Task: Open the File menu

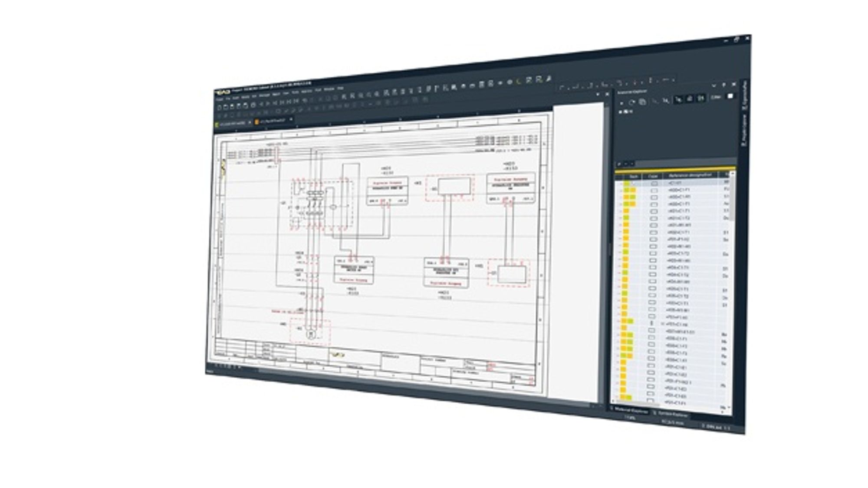Action: [228, 98]
